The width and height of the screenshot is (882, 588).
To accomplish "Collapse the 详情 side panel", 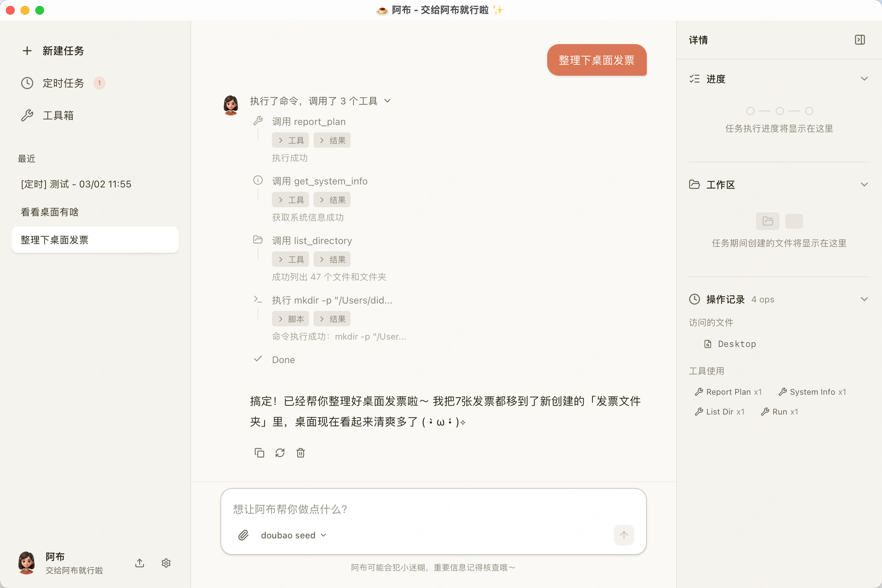I will point(860,39).
